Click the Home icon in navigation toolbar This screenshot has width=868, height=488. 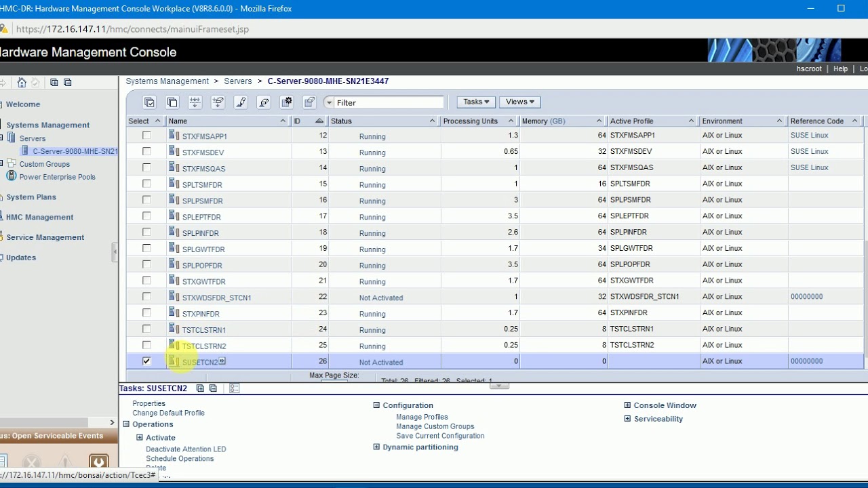pos(22,83)
